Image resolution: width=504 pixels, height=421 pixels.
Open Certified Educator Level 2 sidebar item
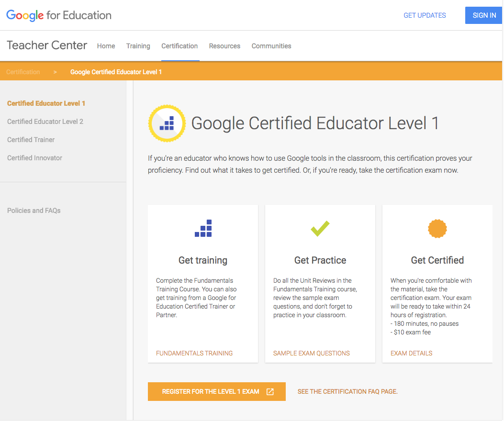pyautogui.click(x=45, y=122)
